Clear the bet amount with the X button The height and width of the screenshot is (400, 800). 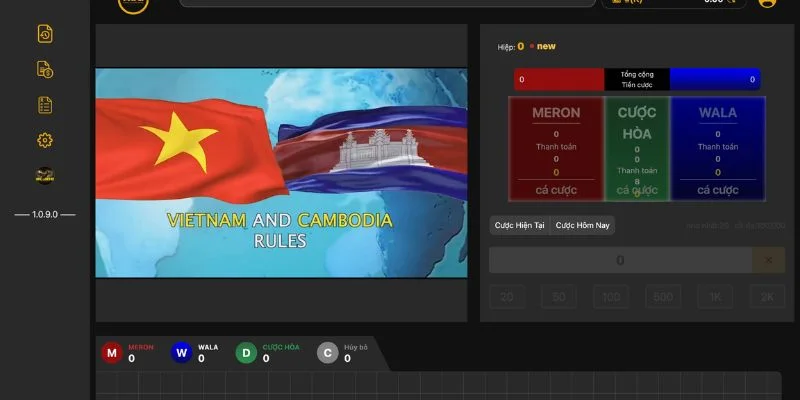tap(768, 260)
